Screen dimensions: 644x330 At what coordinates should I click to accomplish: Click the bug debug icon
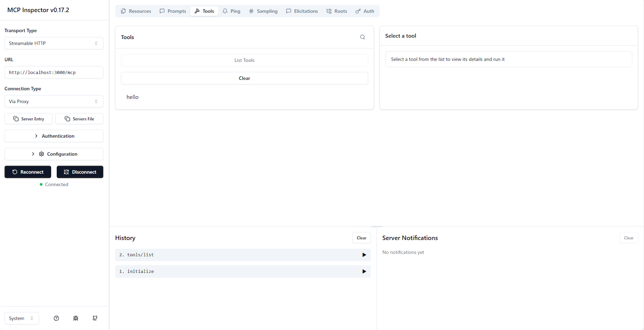[x=76, y=318]
